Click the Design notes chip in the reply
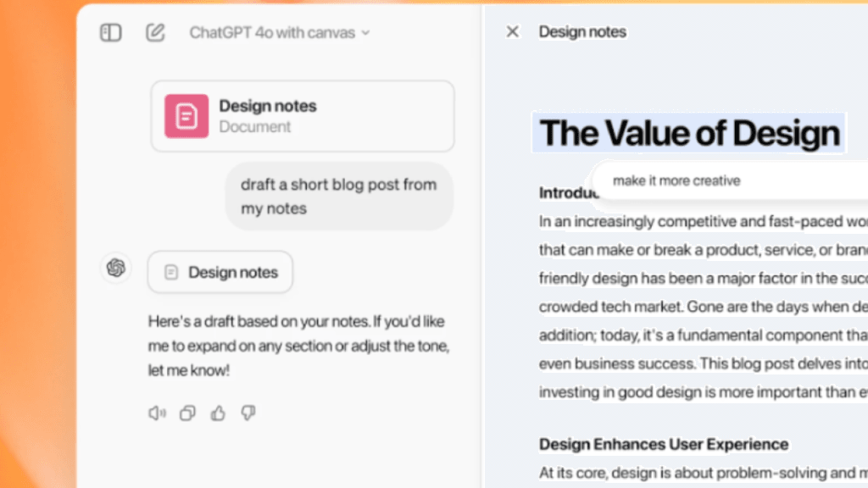 click(220, 272)
